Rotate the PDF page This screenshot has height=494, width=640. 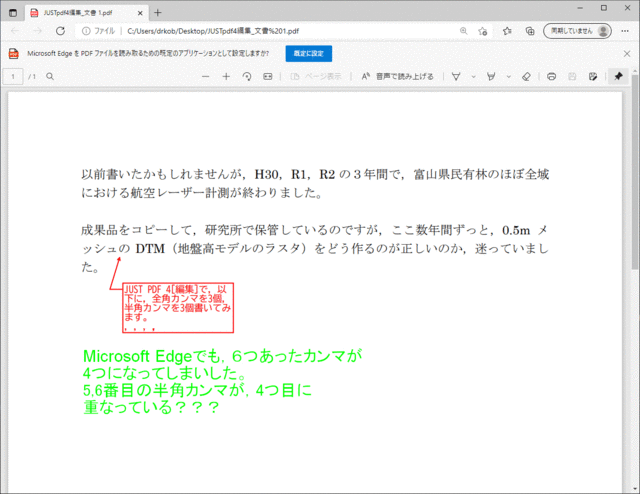coord(247,76)
